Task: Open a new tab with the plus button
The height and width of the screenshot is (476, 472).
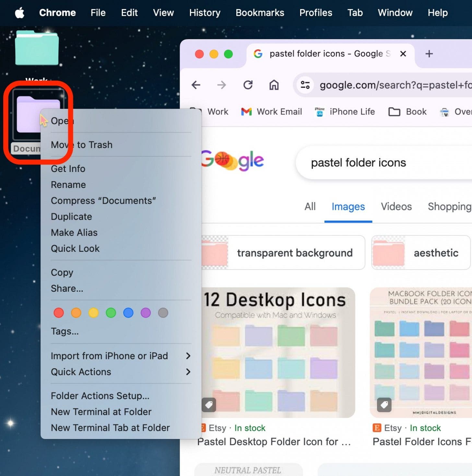Action: [429, 54]
